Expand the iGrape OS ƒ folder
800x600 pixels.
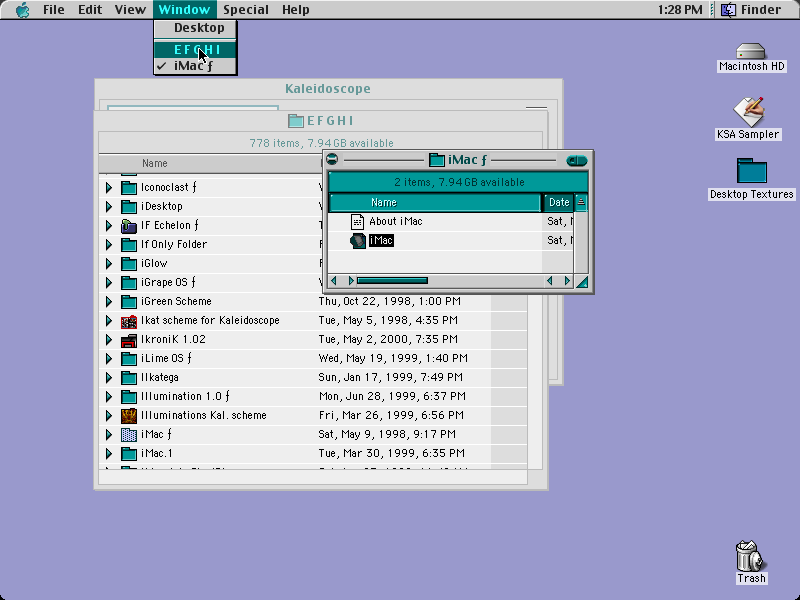click(x=109, y=283)
